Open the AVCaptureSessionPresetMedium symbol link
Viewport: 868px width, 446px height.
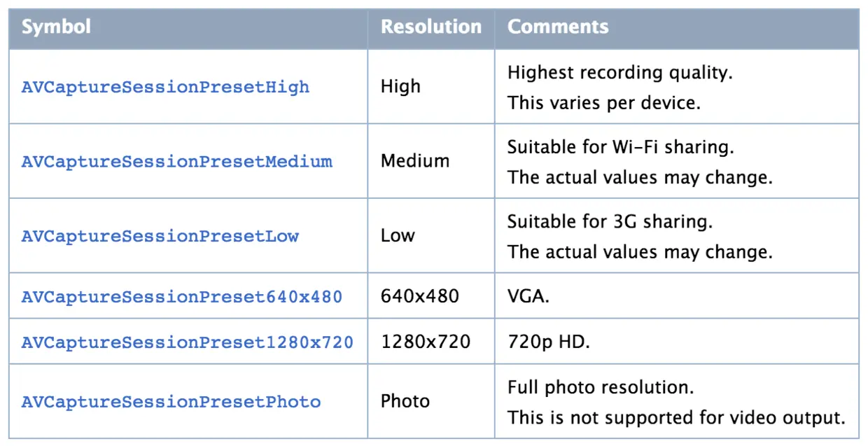tap(176, 162)
